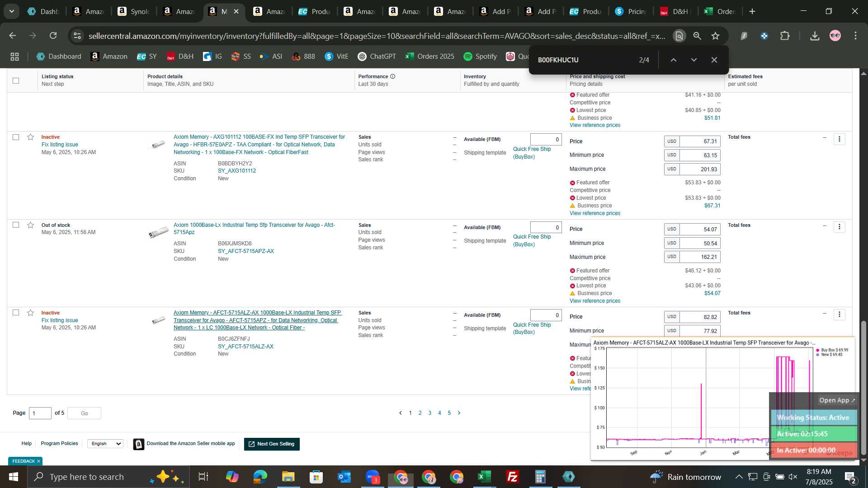Star the AFCT-5715ALZ-AX listing as favorite
This screenshot has width=868, height=488.
coord(30,313)
